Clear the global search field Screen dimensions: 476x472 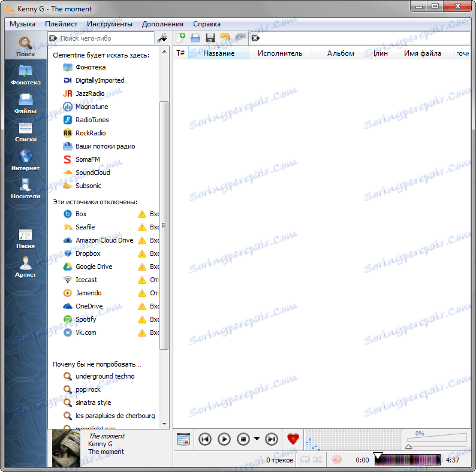pyautogui.click(x=53, y=38)
